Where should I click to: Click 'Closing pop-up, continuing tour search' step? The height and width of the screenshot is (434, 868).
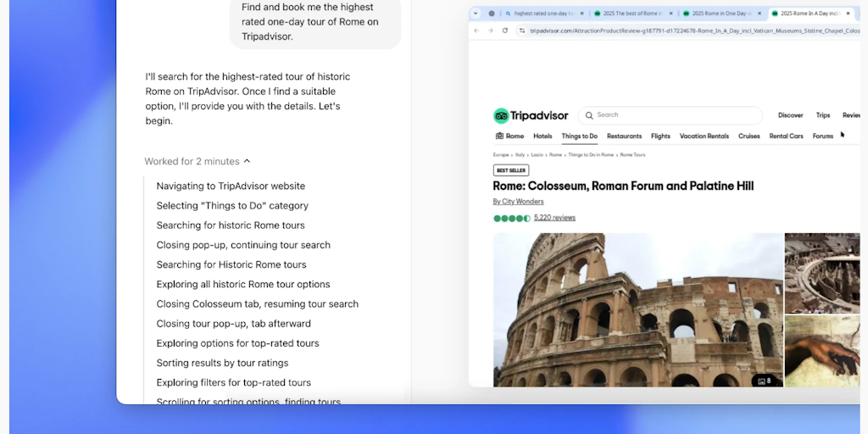[243, 245]
